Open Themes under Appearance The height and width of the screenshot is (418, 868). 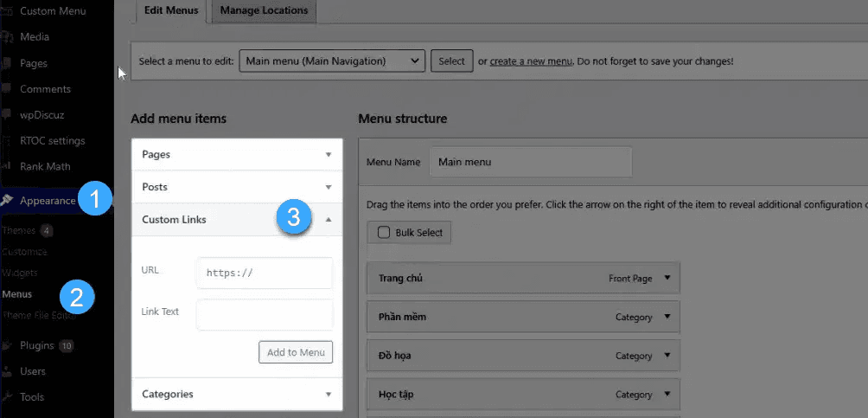coord(19,230)
